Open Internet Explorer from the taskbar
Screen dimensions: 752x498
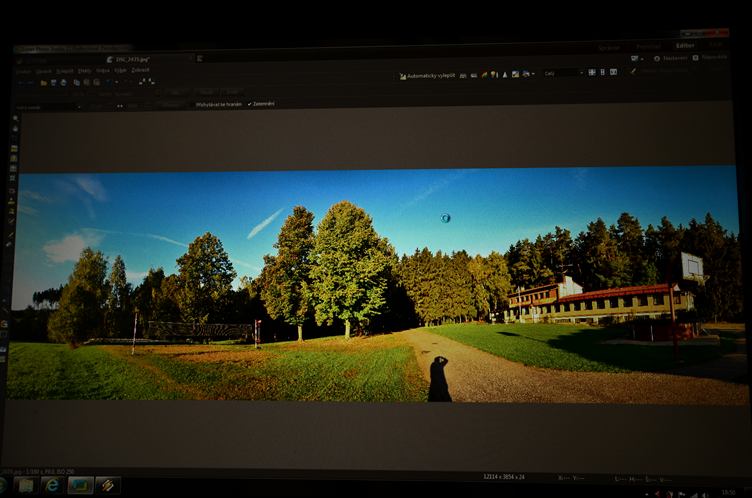click(x=52, y=485)
